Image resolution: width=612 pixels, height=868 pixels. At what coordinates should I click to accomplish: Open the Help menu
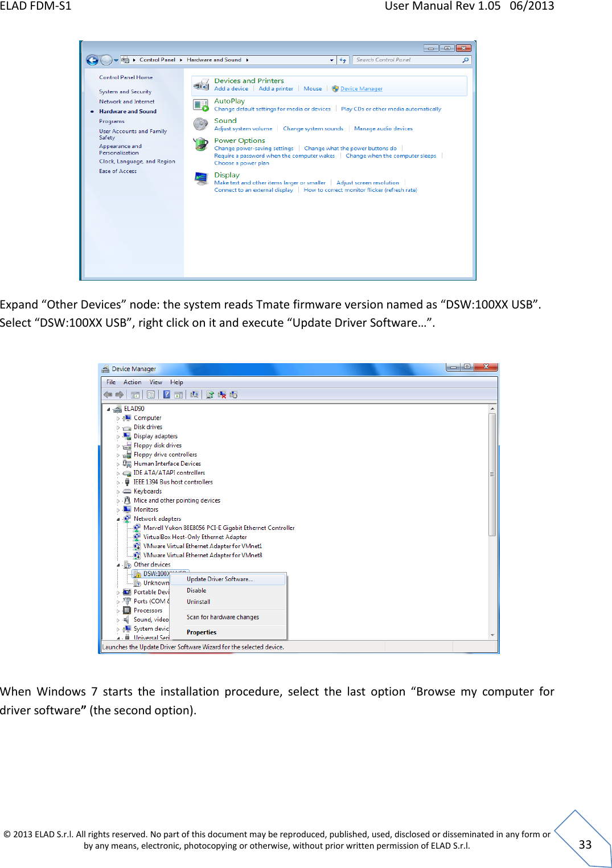[x=176, y=382]
